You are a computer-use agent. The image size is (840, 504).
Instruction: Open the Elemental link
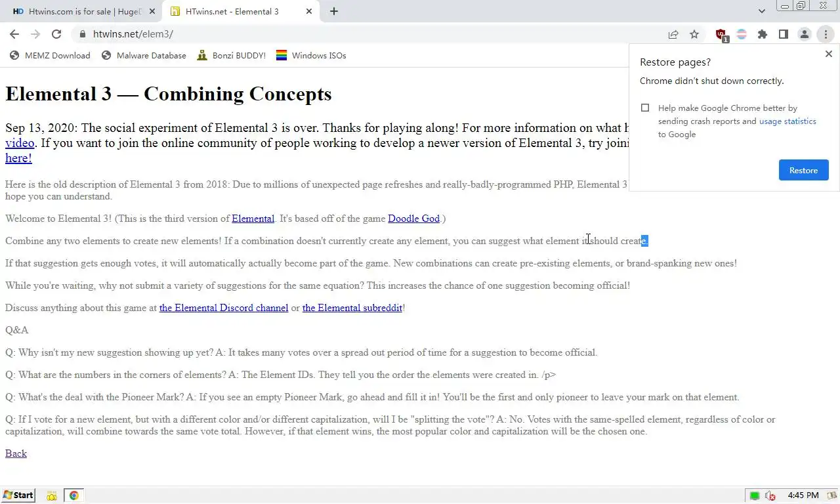tap(253, 219)
